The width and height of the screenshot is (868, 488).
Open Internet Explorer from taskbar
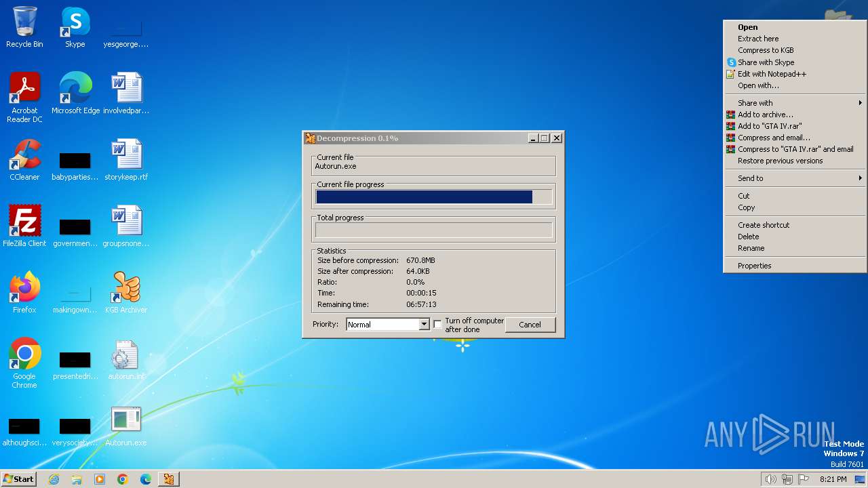(54, 479)
